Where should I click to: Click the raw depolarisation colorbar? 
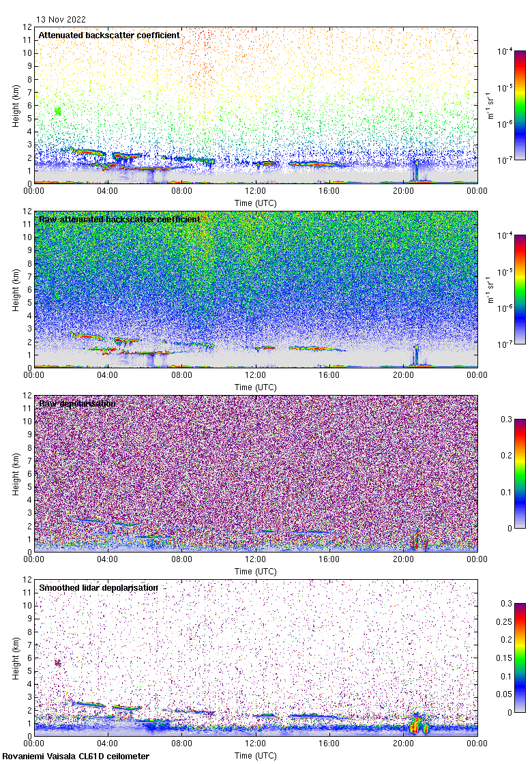click(x=520, y=473)
